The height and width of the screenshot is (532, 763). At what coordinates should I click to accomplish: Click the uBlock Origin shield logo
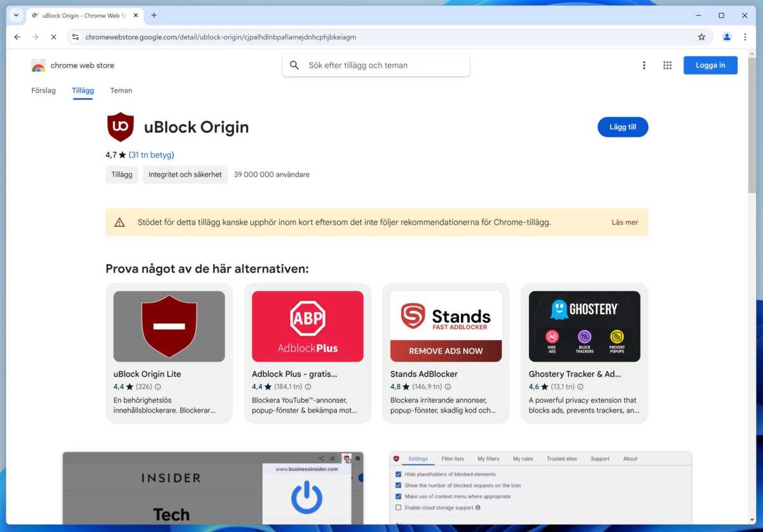coord(121,126)
